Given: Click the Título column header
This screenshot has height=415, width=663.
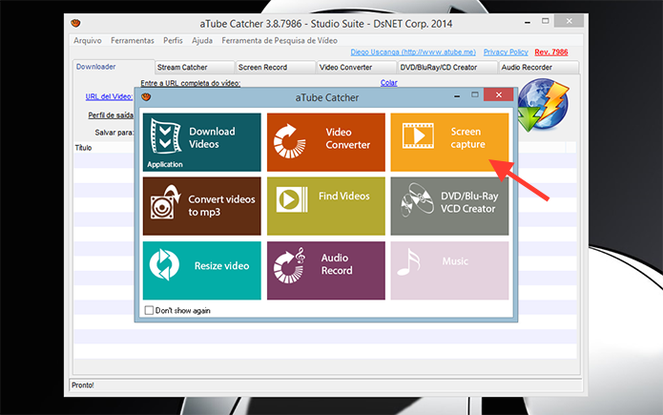Looking at the screenshot, I should tap(83, 148).
